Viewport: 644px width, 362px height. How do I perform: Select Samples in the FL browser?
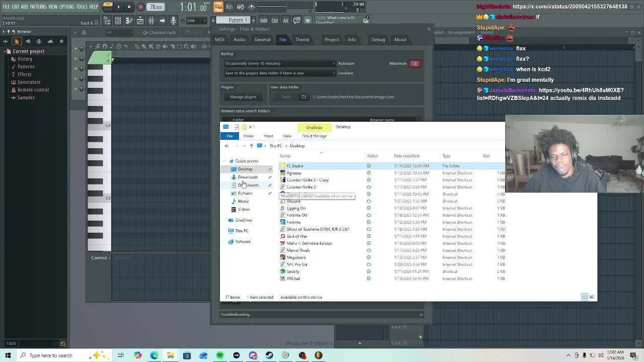pyautogui.click(x=26, y=98)
